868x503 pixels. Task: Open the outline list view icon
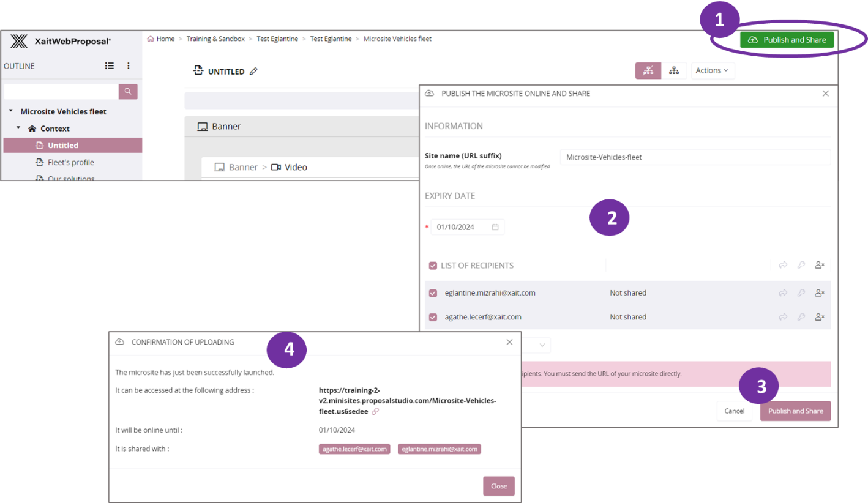pyautogui.click(x=109, y=65)
